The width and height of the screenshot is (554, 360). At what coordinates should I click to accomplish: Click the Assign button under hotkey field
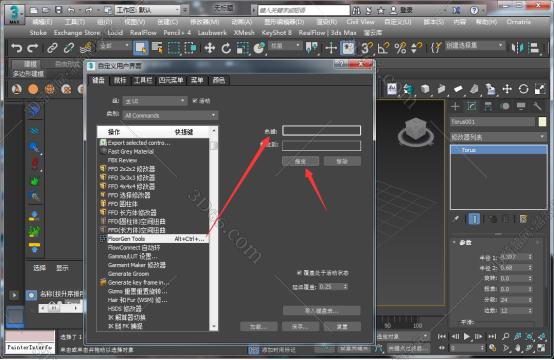tap(300, 161)
